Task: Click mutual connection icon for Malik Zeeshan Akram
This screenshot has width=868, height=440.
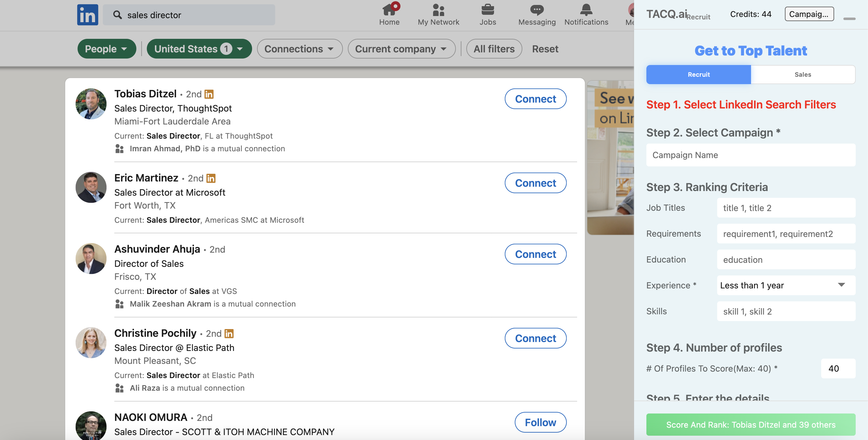Action: coord(119,304)
